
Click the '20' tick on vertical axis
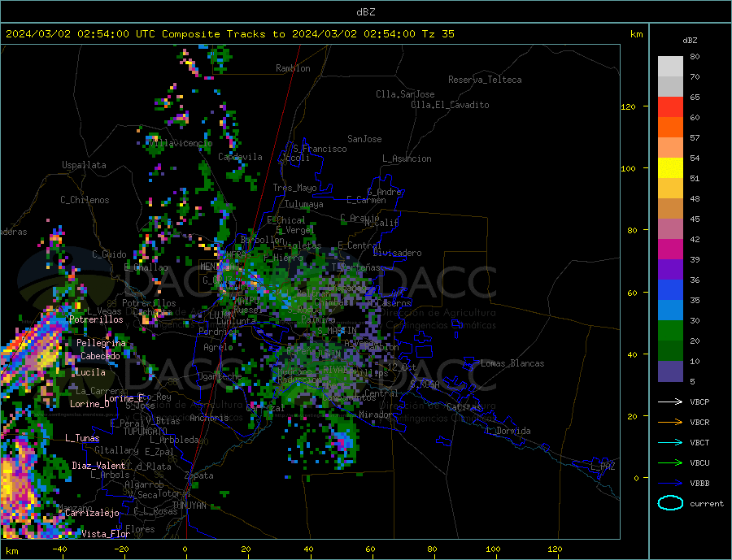pos(630,416)
